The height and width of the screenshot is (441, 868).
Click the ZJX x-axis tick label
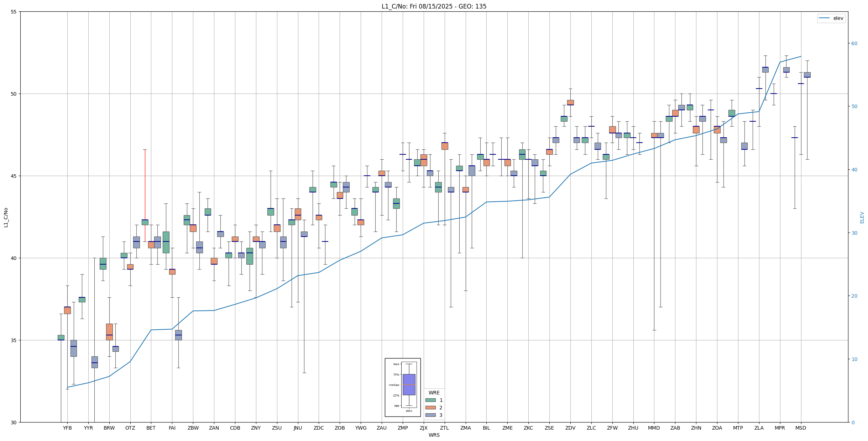(x=423, y=428)
